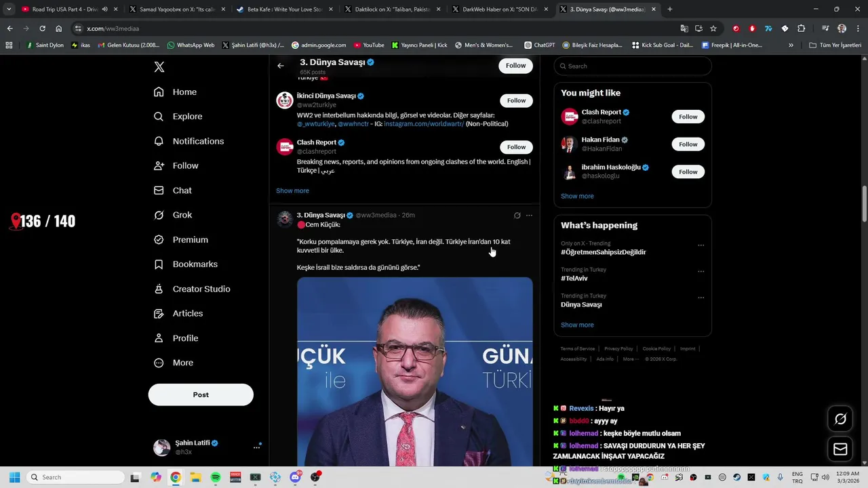Show more in You might like panel
This screenshot has height=488, width=868.
[577, 197]
